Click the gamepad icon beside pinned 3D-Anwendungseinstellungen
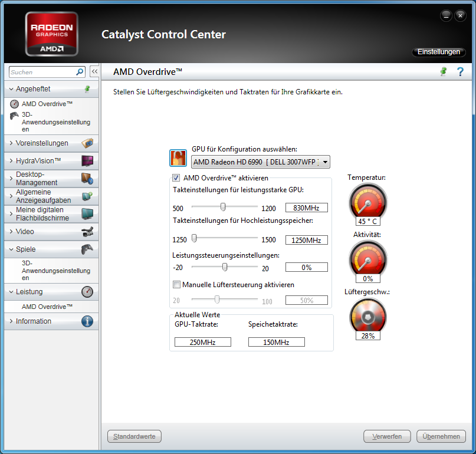This screenshot has height=454, width=476. pos(14,116)
